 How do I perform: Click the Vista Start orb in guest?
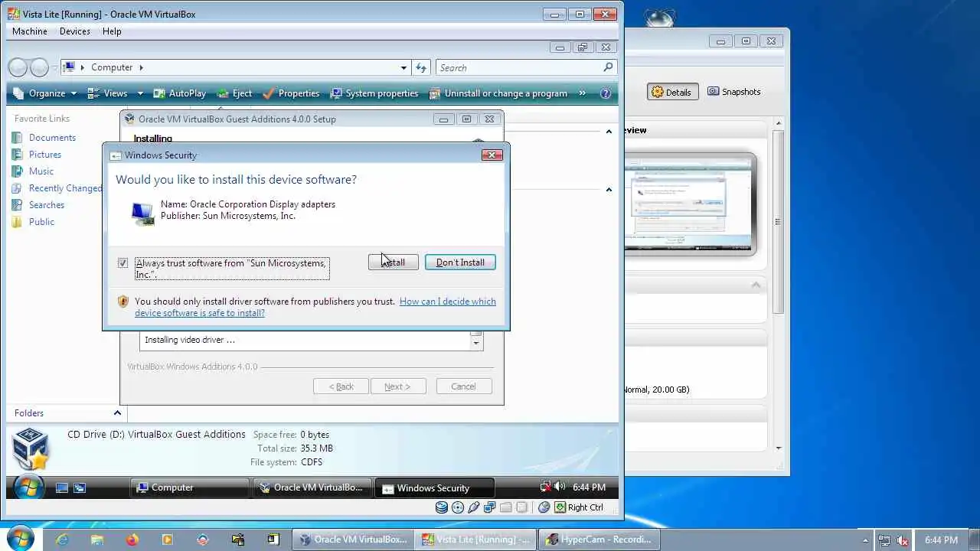pyautogui.click(x=28, y=487)
